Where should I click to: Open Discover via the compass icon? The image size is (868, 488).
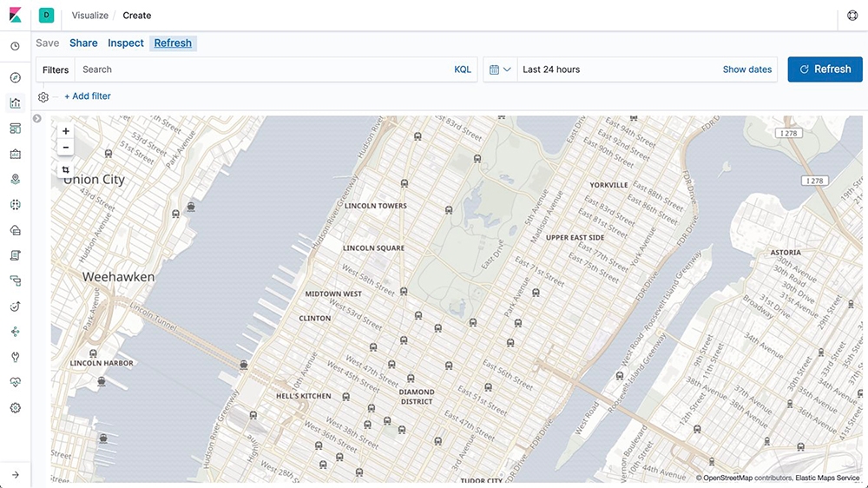16,77
